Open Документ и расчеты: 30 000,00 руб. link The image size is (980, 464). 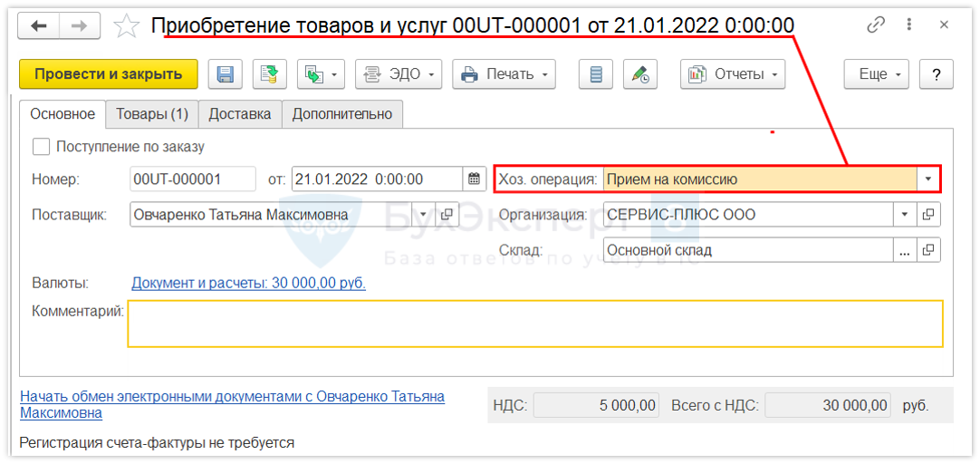point(249,284)
